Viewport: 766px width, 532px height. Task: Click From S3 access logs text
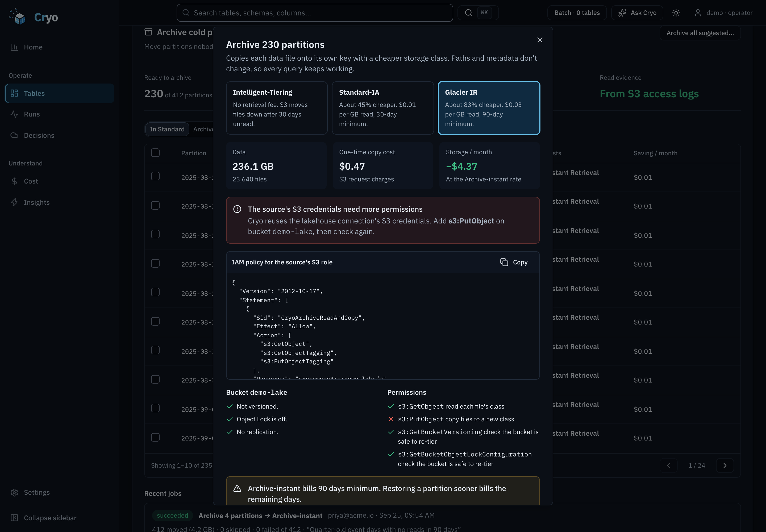point(649,94)
